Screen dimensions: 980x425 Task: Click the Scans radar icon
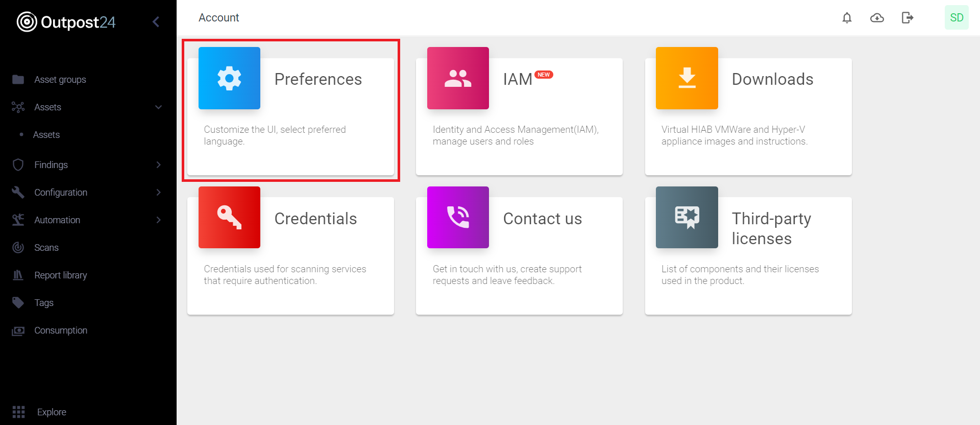18,247
